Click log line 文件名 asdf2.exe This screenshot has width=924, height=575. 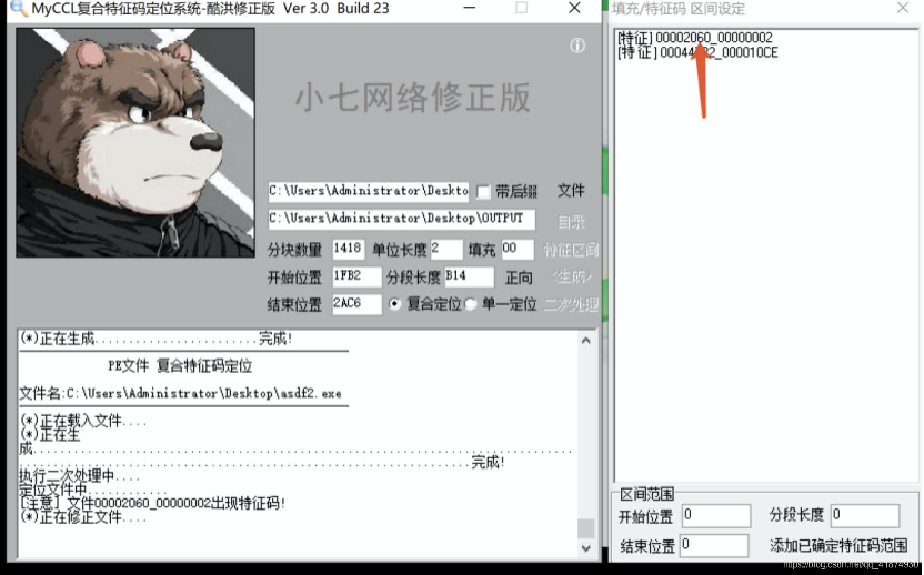tap(180, 394)
